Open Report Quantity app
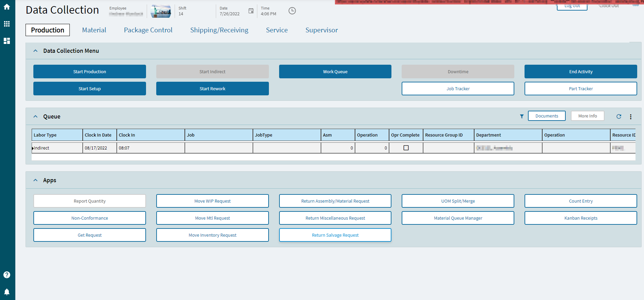Screen dimensions: 644x300 tap(90, 201)
